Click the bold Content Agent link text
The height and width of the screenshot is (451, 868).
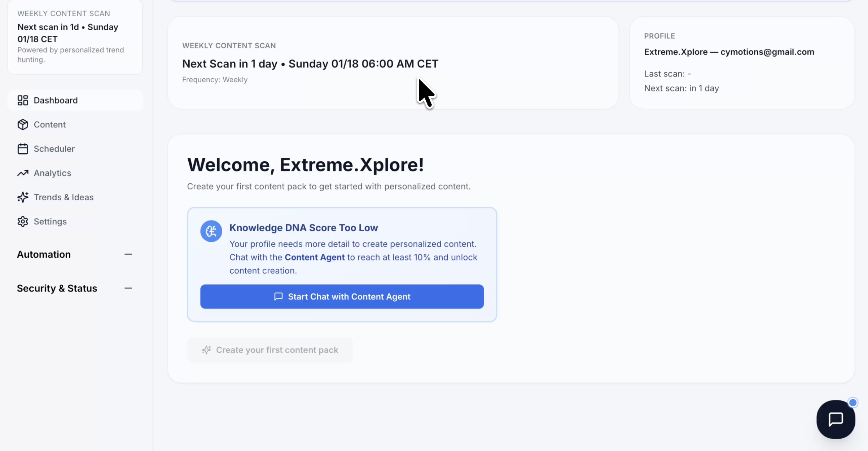pos(315,257)
